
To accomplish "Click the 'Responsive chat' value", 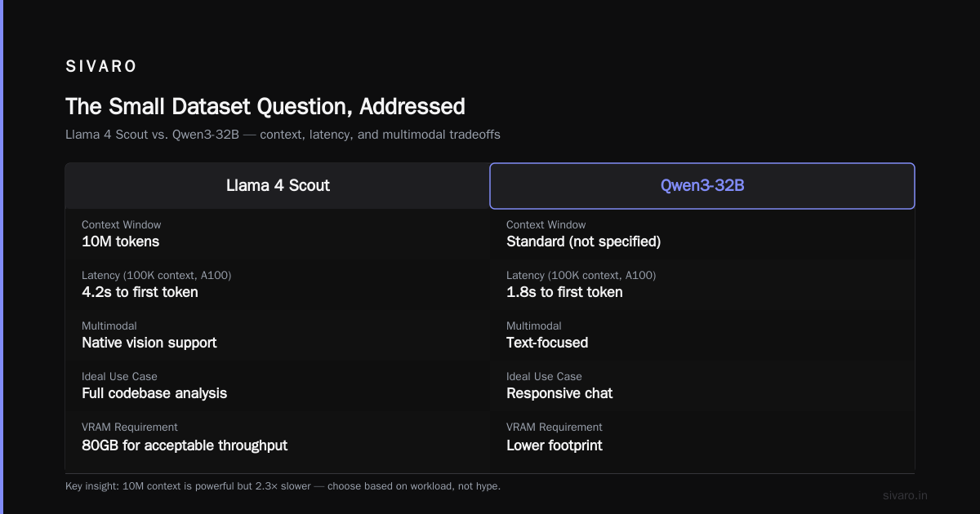I will [559, 393].
